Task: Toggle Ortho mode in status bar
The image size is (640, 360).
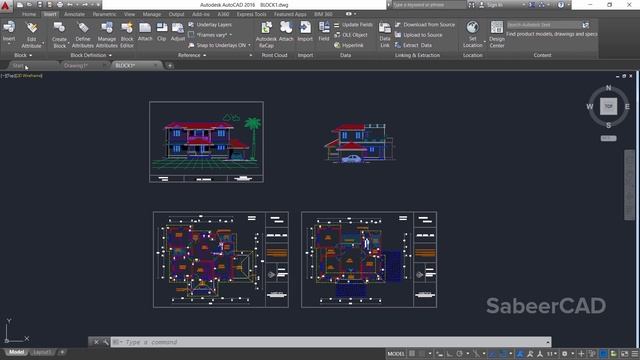Action: pyautogui.click(x=449, y=353)
